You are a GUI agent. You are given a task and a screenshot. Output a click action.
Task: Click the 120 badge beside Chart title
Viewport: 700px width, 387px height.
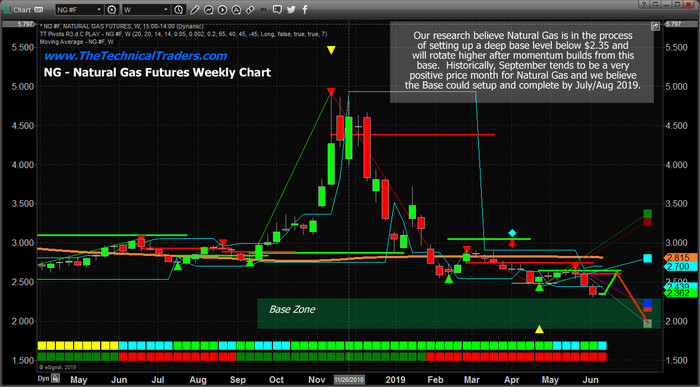coord(38,9)
